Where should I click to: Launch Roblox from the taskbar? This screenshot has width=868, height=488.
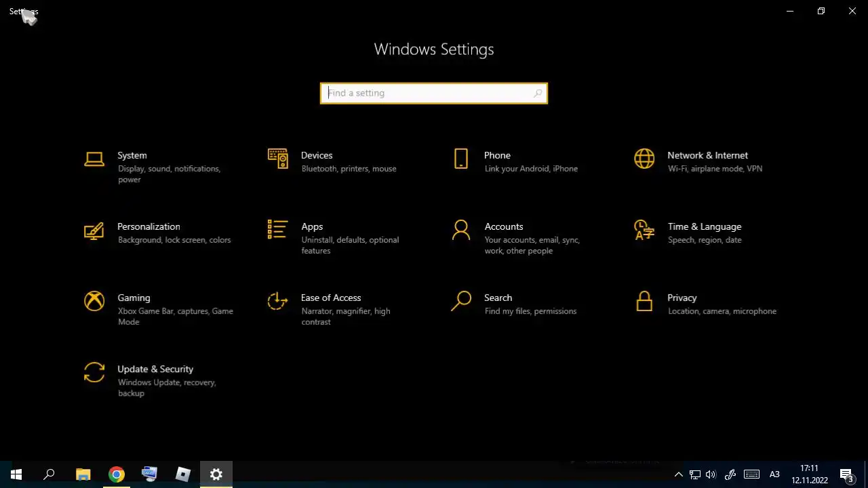[183, 474]
